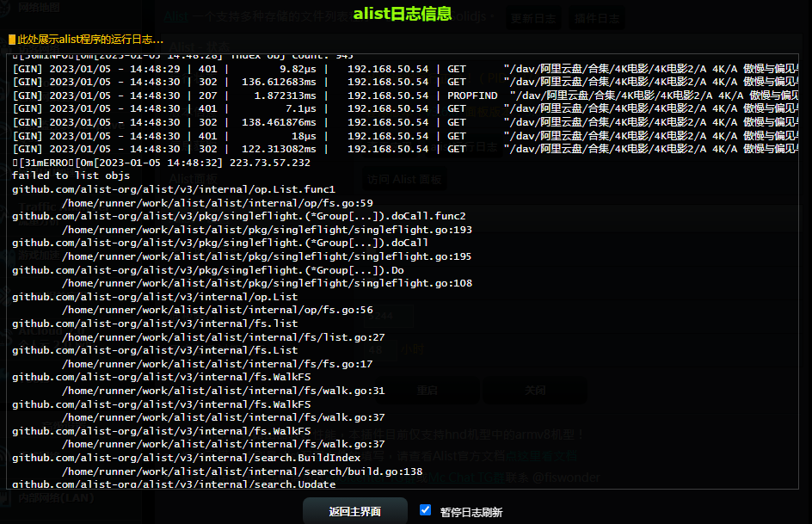812x524 pixels.
Task: Click the fs.go:17 path line
Action: 217,364
